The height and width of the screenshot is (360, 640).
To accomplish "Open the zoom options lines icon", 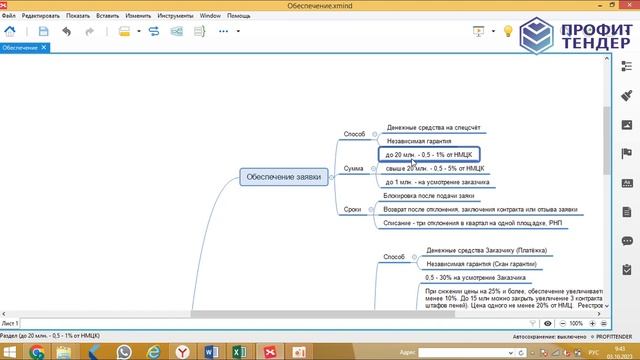I will click(604, 323).
